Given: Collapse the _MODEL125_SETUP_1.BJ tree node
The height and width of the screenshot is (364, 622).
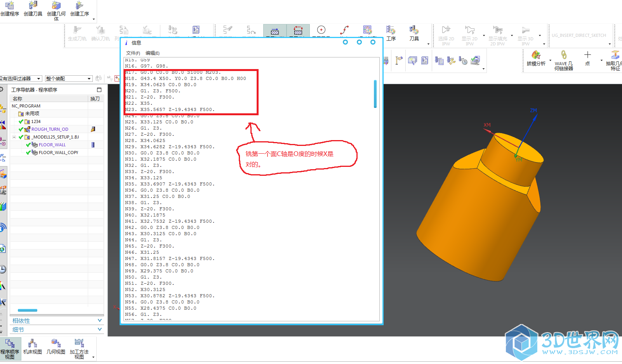Looking at the screenshot, I should 14,137.
